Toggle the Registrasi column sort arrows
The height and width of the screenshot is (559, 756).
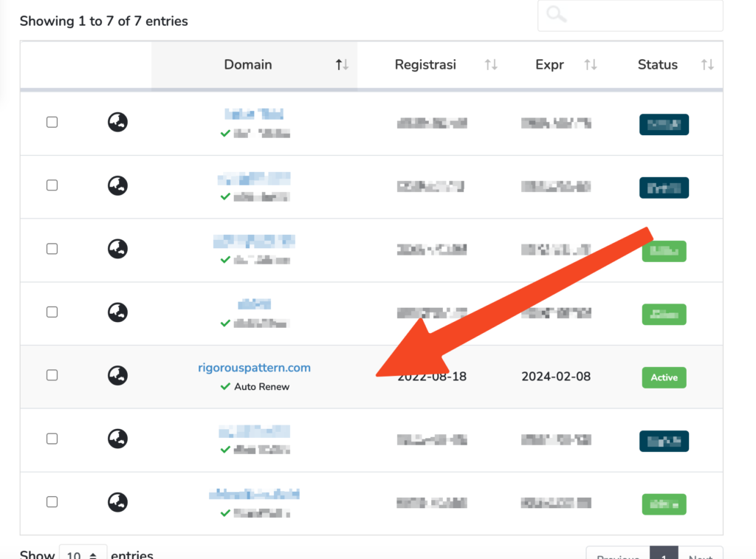pyautogui.click(x=491, y=64)
